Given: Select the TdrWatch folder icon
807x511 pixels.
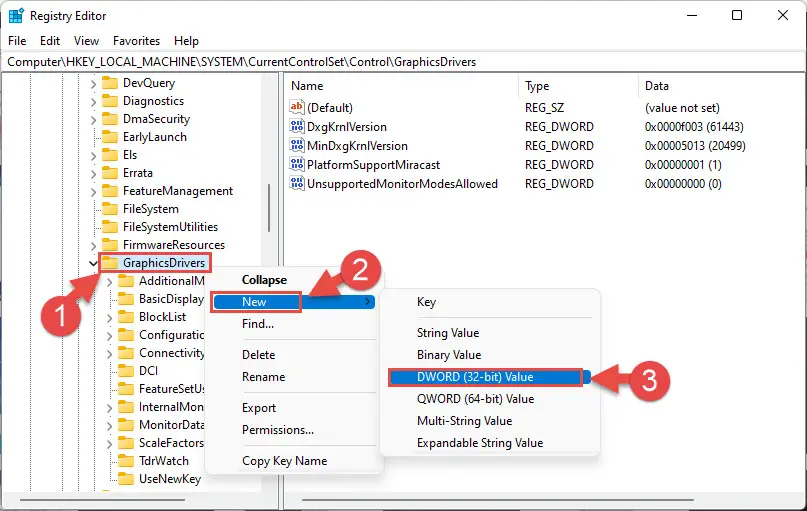Looking at the screenshot, I should pos(126,461).
